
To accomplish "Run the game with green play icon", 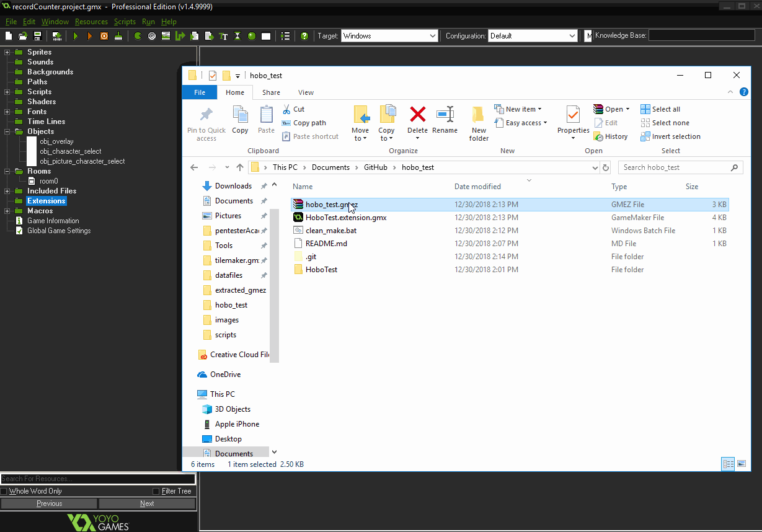I will click(x=75, y=36).
